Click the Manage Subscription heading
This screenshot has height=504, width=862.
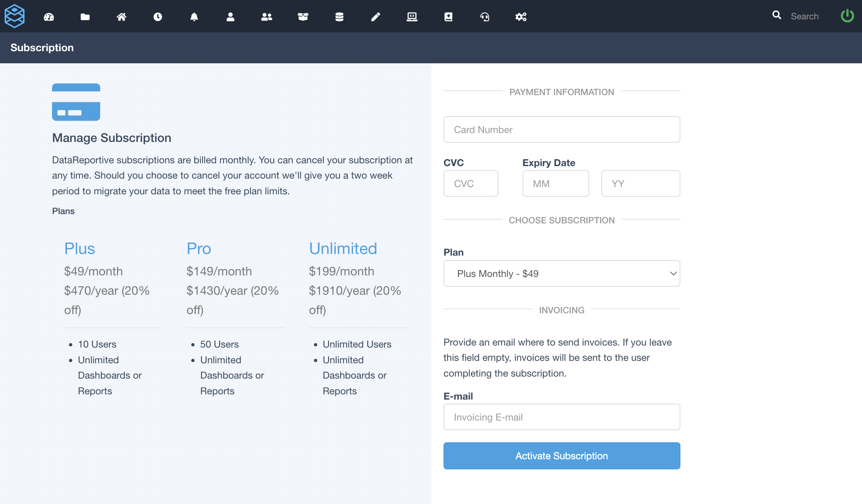click(x=111, y=138)
